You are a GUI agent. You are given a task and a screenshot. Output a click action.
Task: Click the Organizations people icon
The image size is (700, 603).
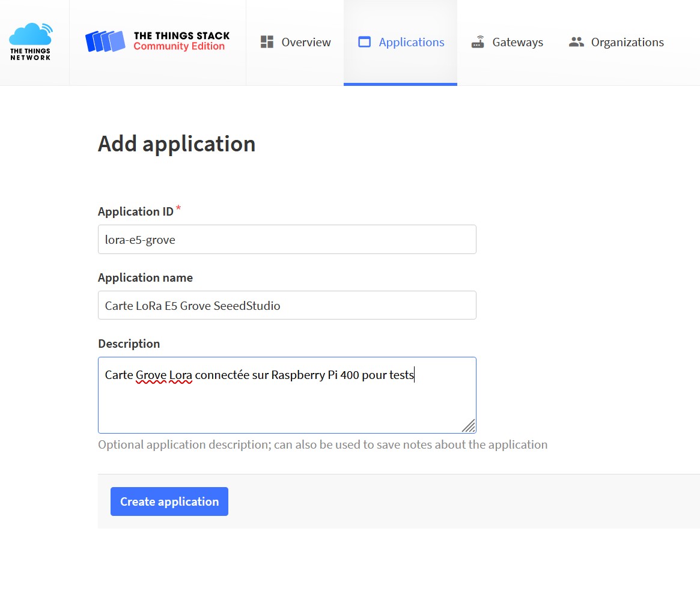[x=576, y=42]
